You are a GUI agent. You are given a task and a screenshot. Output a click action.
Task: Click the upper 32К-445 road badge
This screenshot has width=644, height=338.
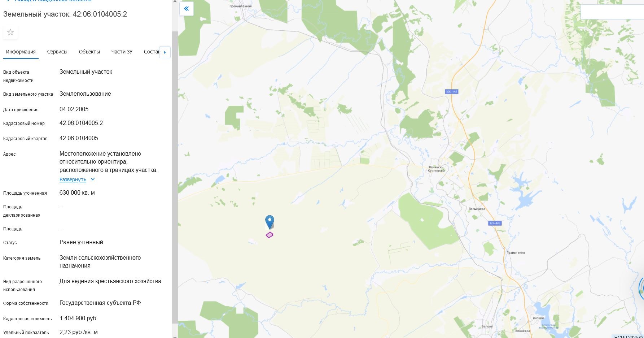(x=451, y=92)
